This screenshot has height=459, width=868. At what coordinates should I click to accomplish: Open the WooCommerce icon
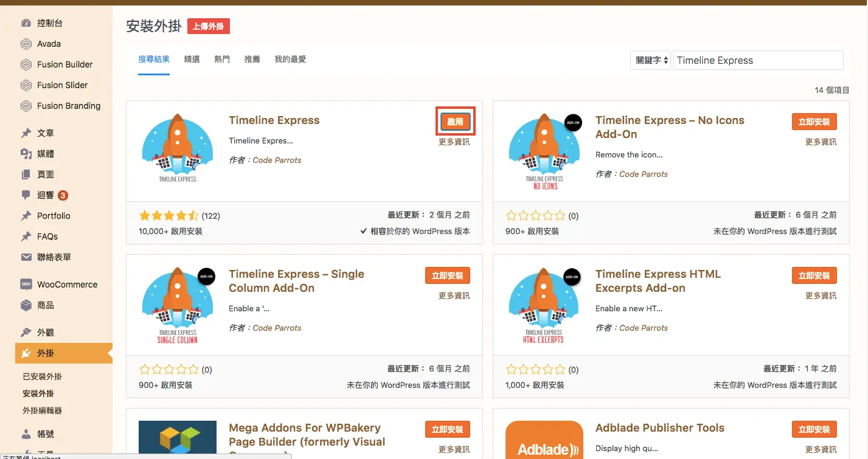26,284
